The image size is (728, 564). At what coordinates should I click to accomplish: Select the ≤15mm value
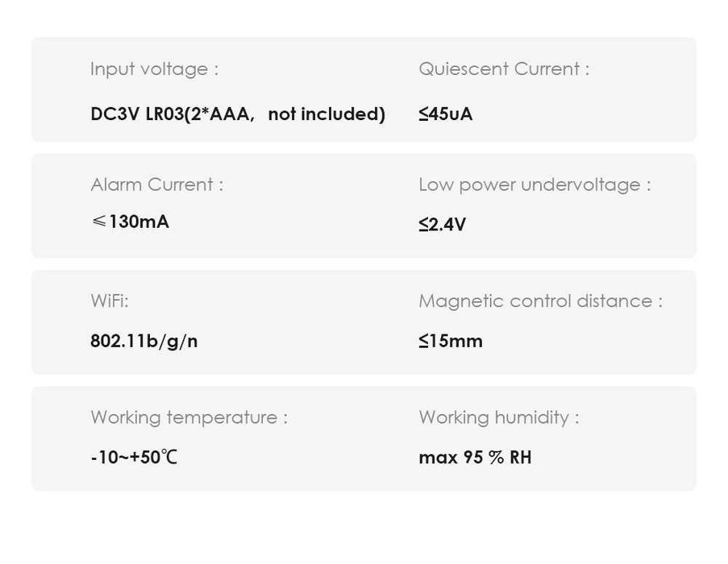tap(451, 341)
